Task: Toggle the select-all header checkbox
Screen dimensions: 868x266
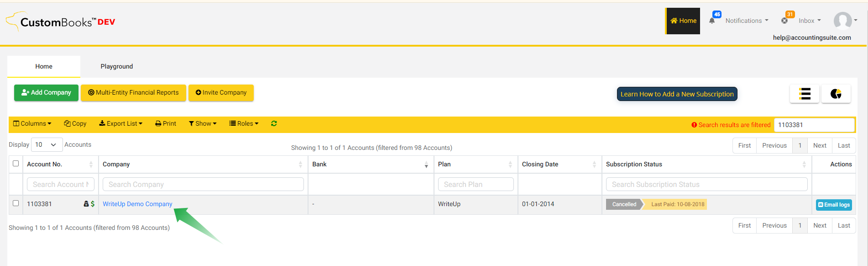Action: coord(16,164)
